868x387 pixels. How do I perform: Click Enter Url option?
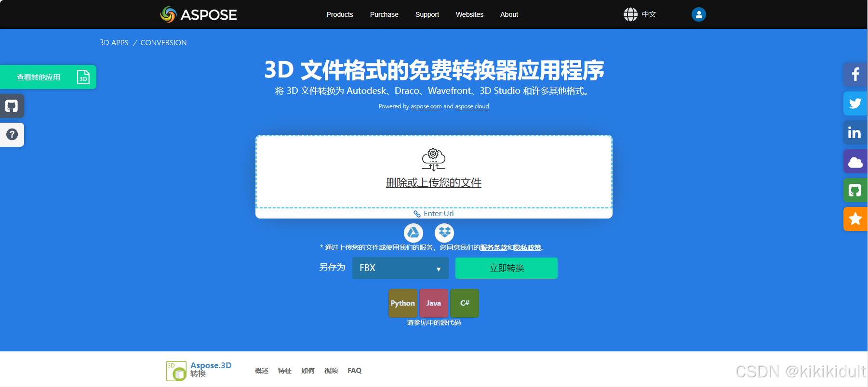click(x=439, y=214)
